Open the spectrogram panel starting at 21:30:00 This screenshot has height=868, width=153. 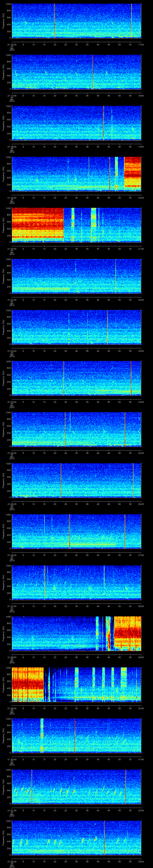[x=77, y=735]
